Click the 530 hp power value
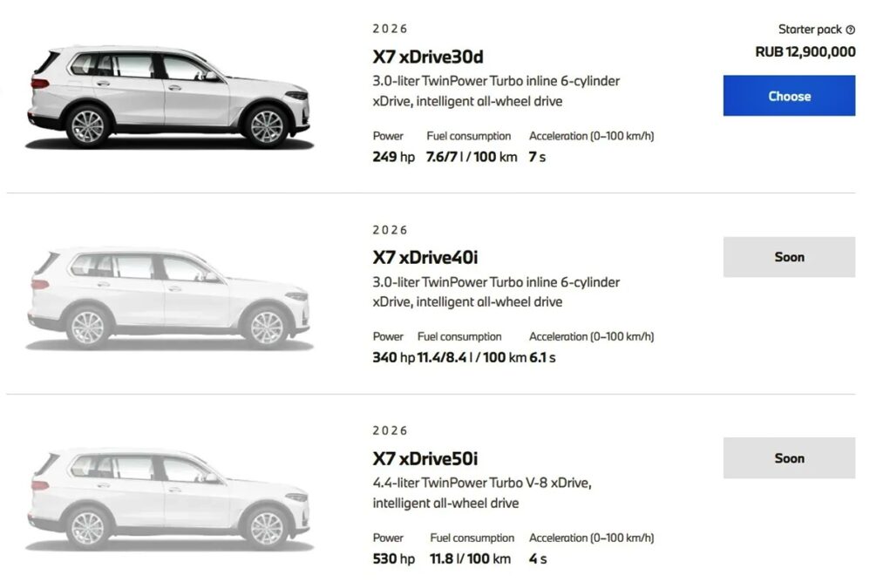 394,558
